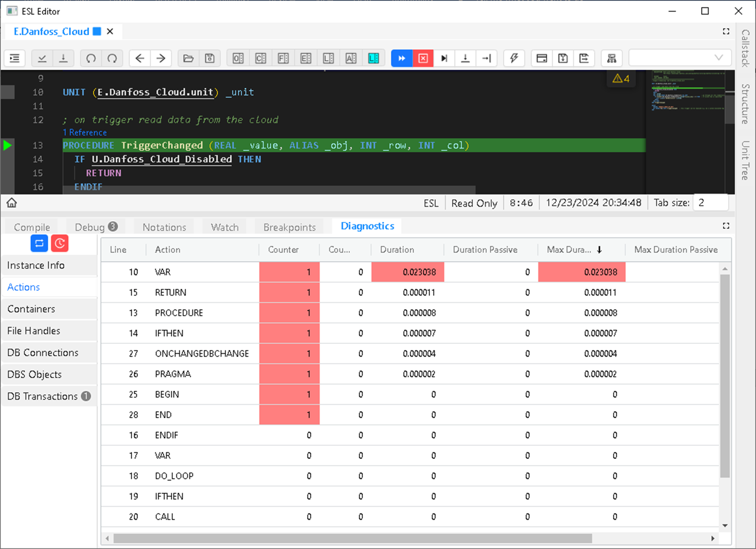This screenshot has height=549, width=756.
Task: Navigate back with the left arrow
Action: tap(140, 58)
